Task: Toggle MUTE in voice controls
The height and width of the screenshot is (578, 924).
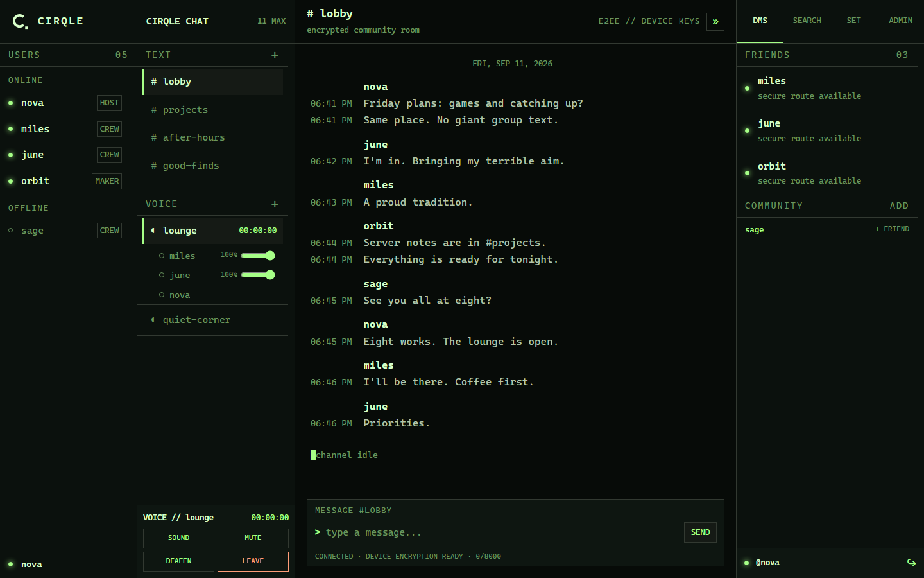Action: [253, 538]
